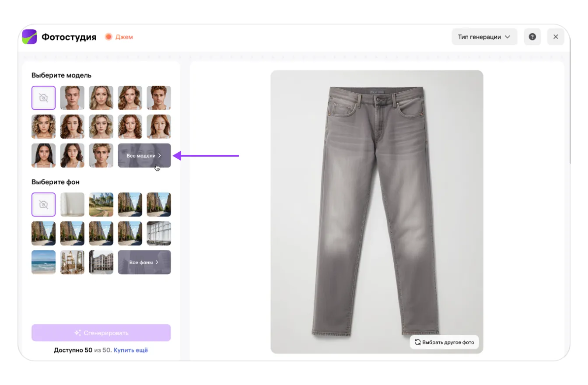Click the Фотостудия purple-green logo icon
Image resolution: width=588 pixels, height=385 pixels.
pyautogui.click(x=30, y=37)
